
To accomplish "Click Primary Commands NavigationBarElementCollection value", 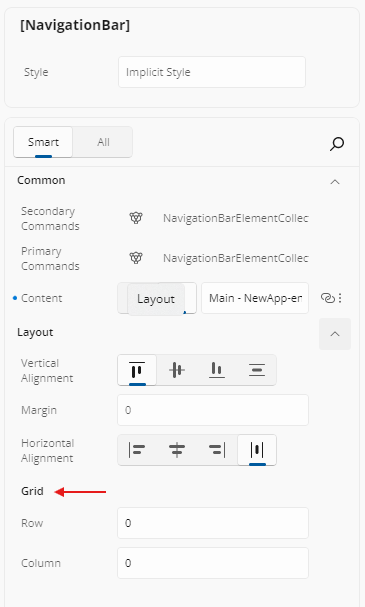I will [x=236, y=258].
